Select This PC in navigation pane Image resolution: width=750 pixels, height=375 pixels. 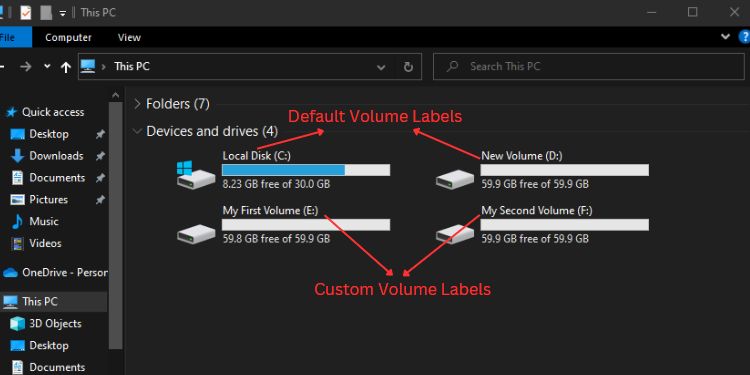(x=40, y=302)
